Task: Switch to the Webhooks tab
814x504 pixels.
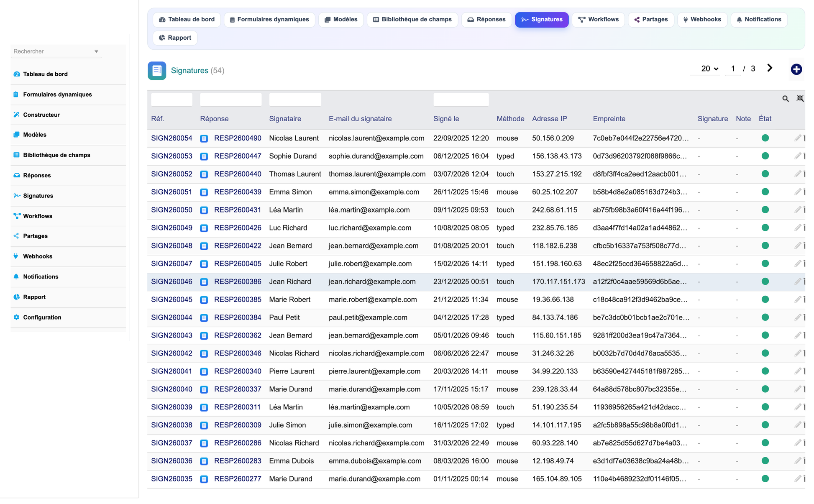Action: click(x=702, y=20)
